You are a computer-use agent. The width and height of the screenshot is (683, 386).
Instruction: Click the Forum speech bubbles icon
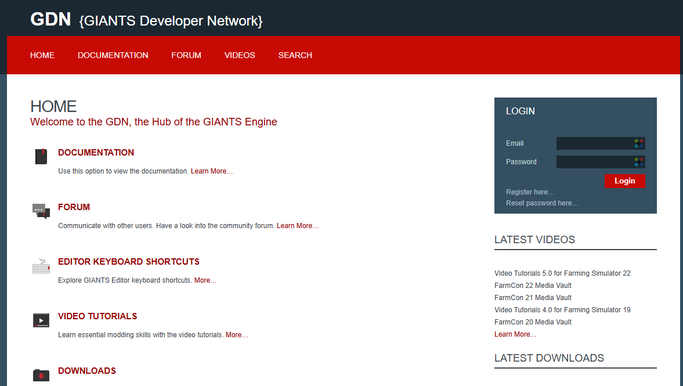[41, 211]
